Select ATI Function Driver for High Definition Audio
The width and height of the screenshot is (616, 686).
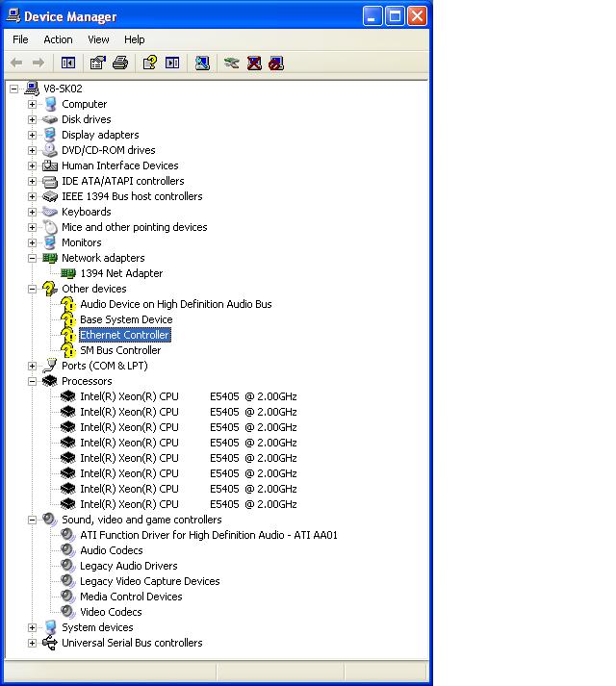click(209, 535)
